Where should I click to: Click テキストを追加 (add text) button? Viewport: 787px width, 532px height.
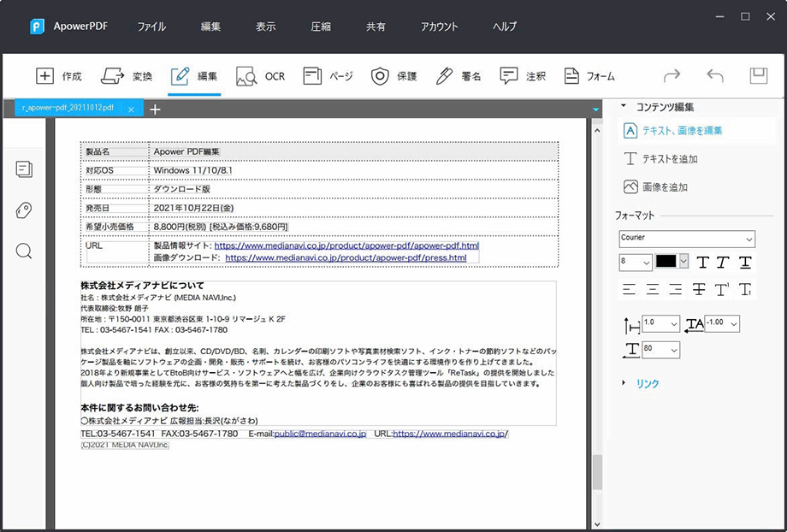(x=660, y=159)
